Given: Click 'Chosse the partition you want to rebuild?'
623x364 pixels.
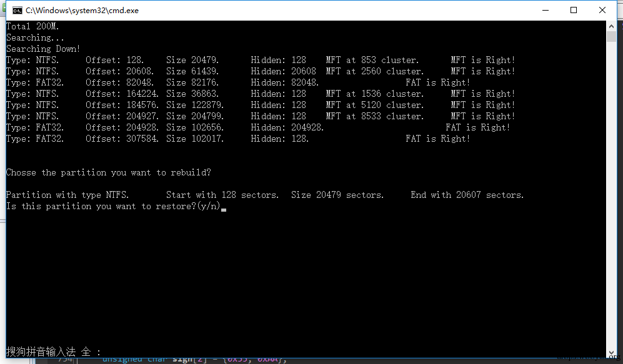Looking at the screenshot, I should click(109, 172).
